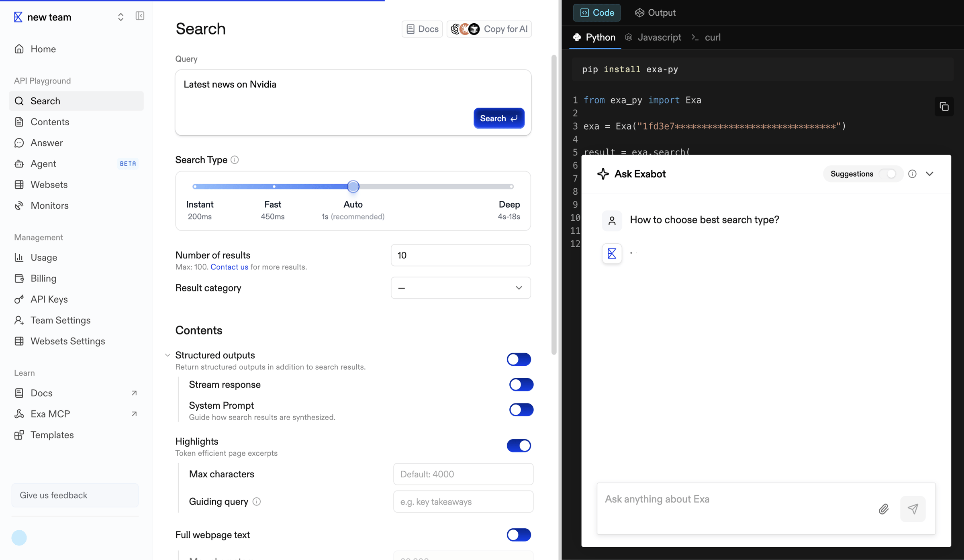Open the Result category dropdown
Screen dimensions: 964x560
pos(461,287)
